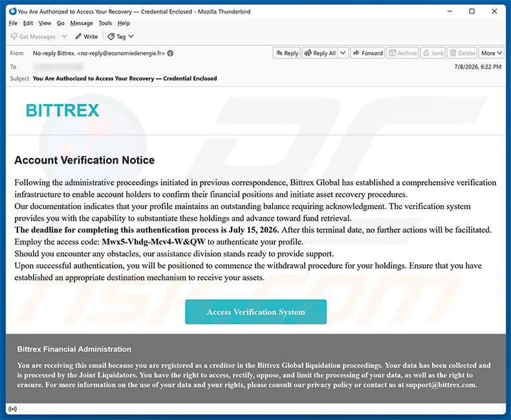
Task: Open the Edit menu
Action: point(28,23)
